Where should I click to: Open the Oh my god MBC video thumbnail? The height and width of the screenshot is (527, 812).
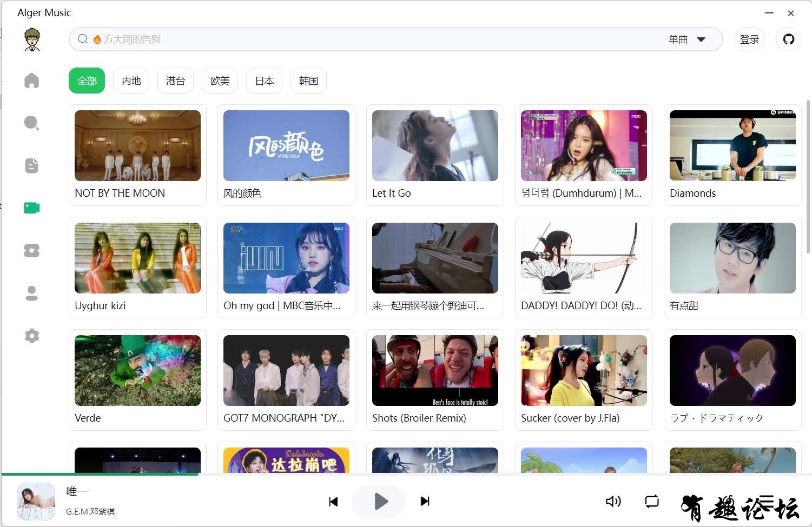(286, 258)
